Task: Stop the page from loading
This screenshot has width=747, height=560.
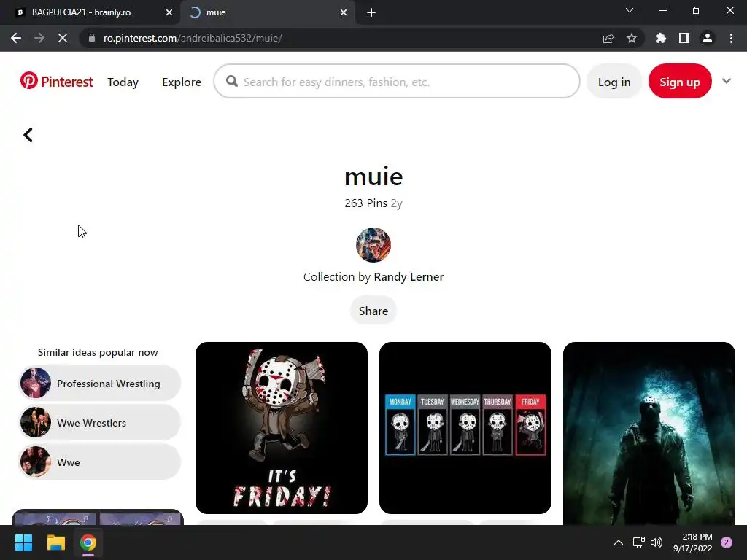Action: click(x=63, y=38)
